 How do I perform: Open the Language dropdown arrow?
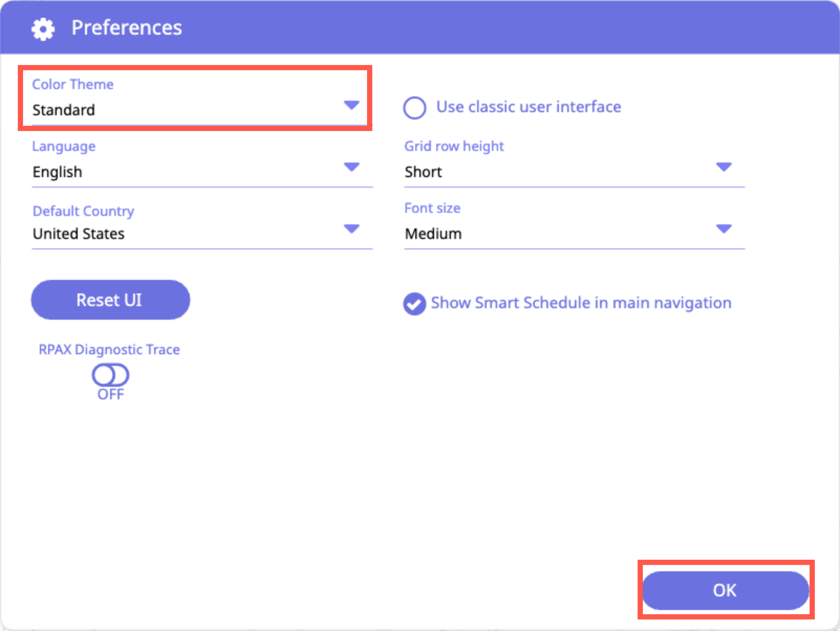(x=351, y=167)
